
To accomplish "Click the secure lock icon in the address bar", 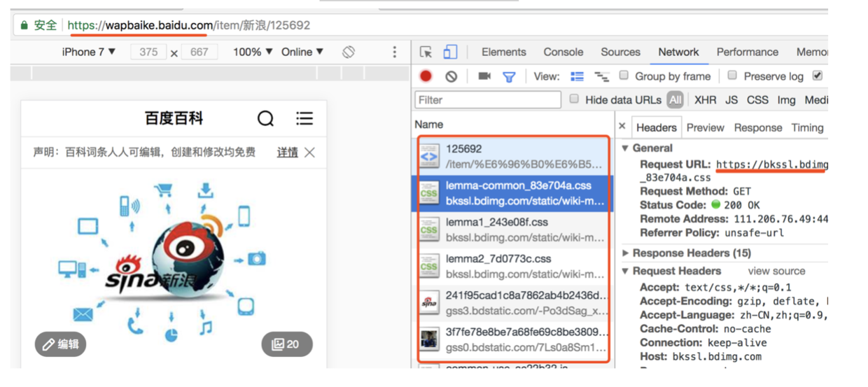I will tap(24, 25).
